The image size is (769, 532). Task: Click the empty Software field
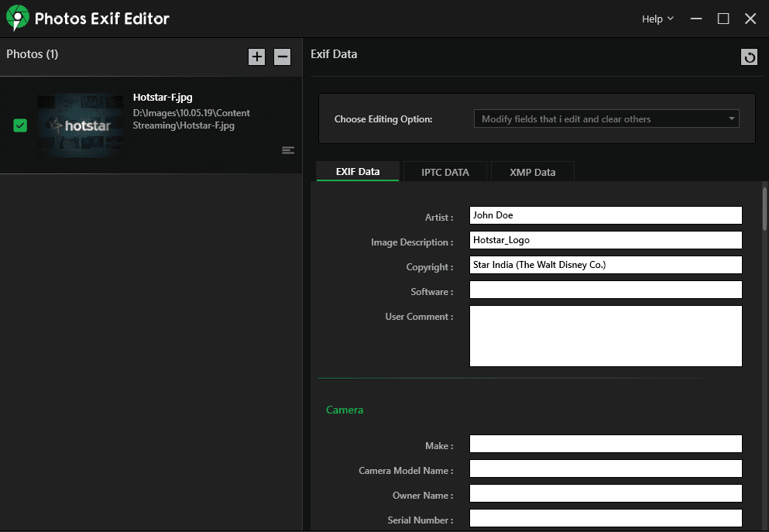tap(606, 290)
